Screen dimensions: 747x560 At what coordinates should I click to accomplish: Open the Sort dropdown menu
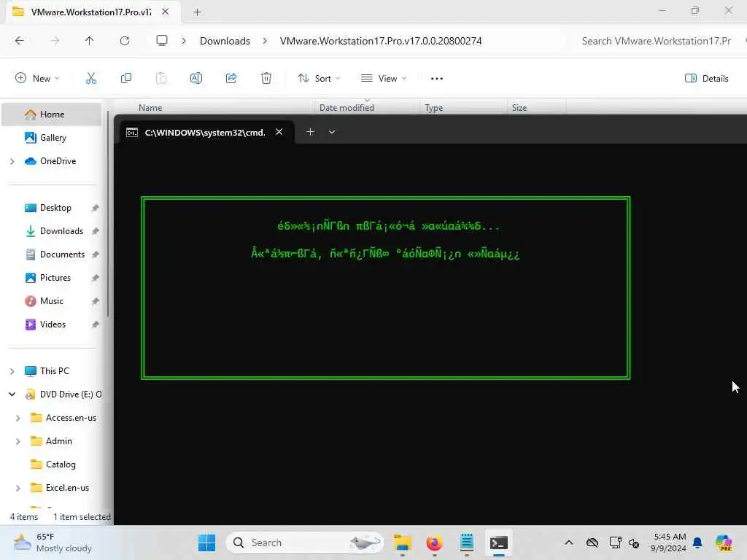[x=319, y=79]
